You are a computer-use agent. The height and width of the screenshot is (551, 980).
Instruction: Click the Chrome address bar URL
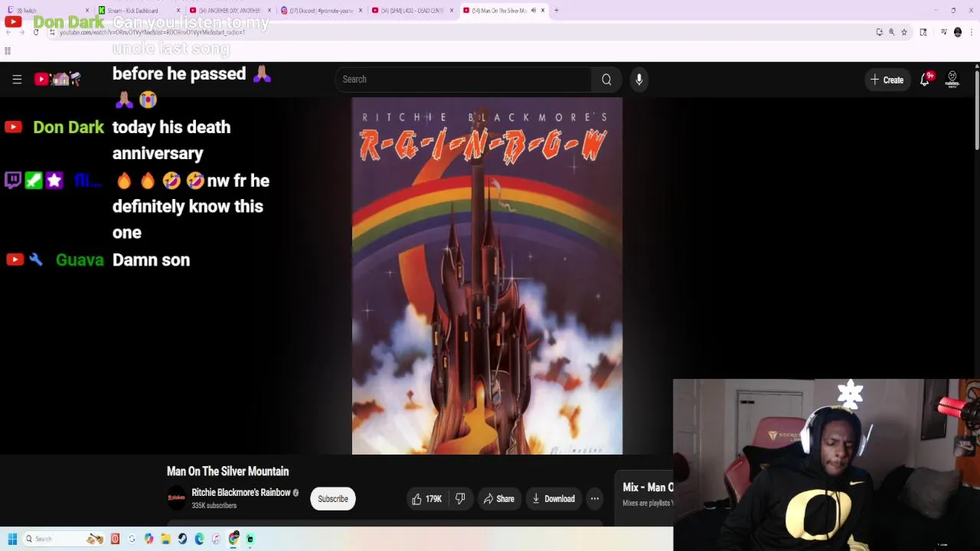(x=153, y=32)
